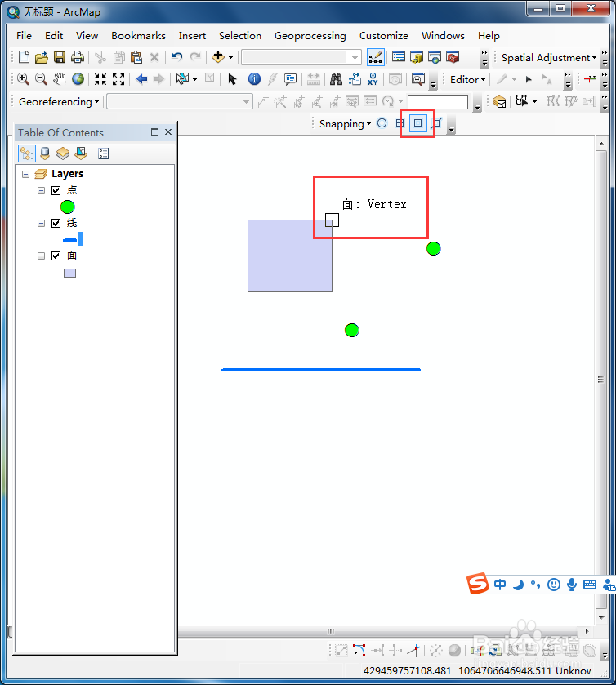This screenshot has width=616, height=685.
Task: Open the Snapping dropdown menu
Action: pos(345,124)
